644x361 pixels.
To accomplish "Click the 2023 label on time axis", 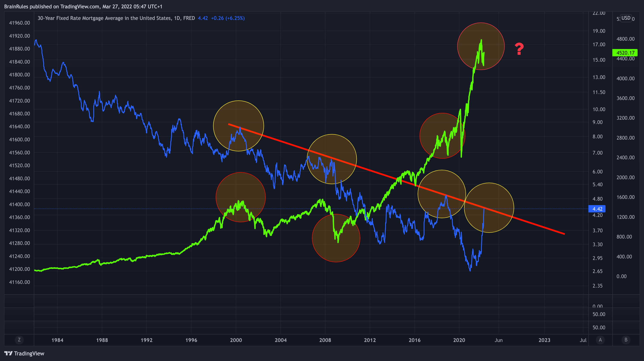I will [x=544, y=340].
